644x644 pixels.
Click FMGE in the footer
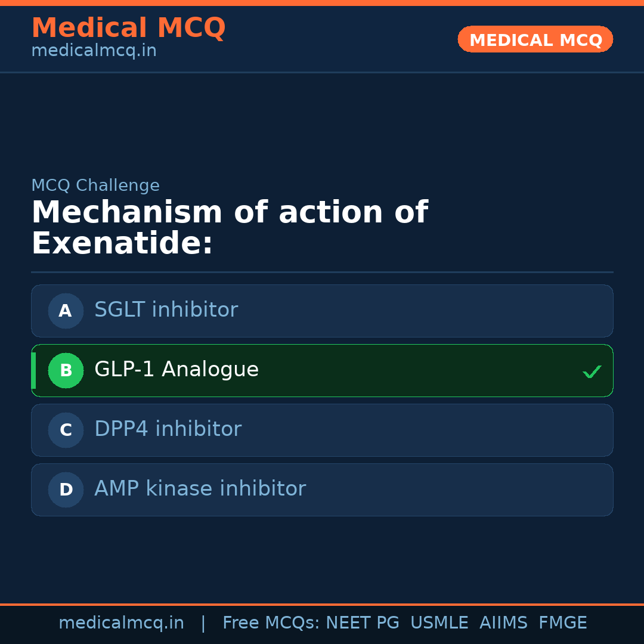(x=562, y=623)
